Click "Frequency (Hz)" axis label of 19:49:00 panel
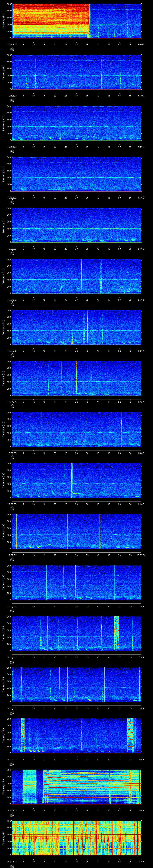Viewport: 153px width, 868px height. tap(3, 21)
